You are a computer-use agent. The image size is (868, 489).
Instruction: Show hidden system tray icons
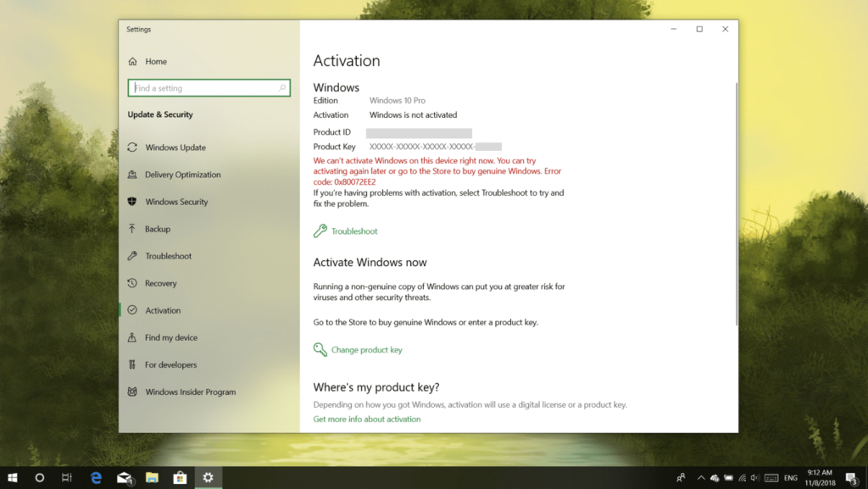[x=701, y=477]
